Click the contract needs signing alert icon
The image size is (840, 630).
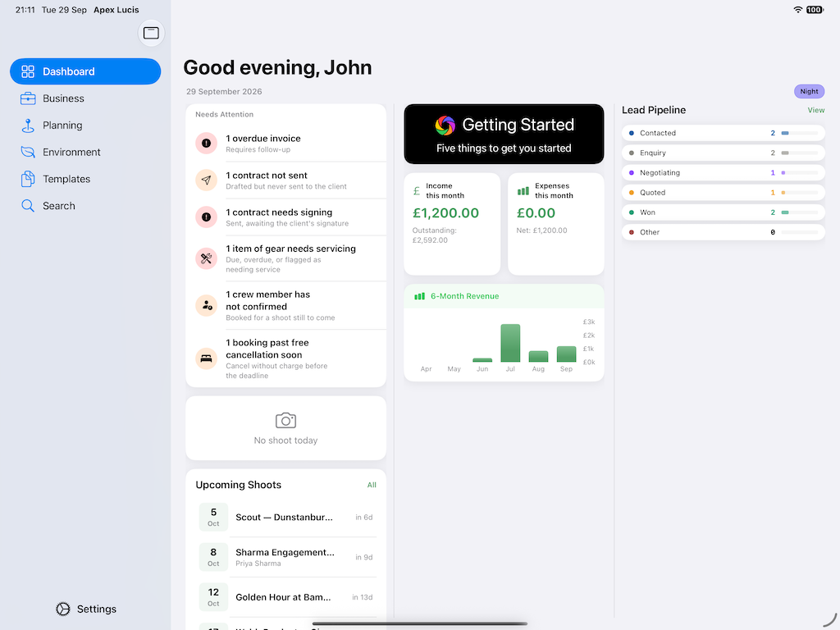[206, 217]
